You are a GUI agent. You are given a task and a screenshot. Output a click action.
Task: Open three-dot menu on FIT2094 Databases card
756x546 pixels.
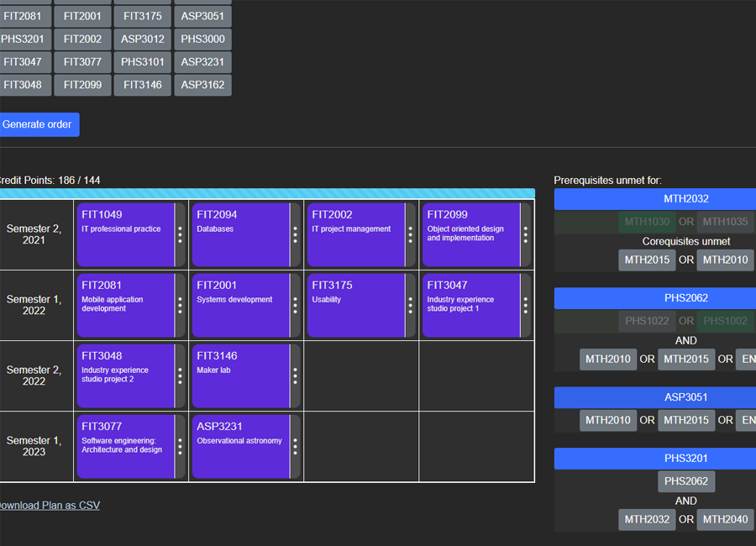[x=295, y=235]
